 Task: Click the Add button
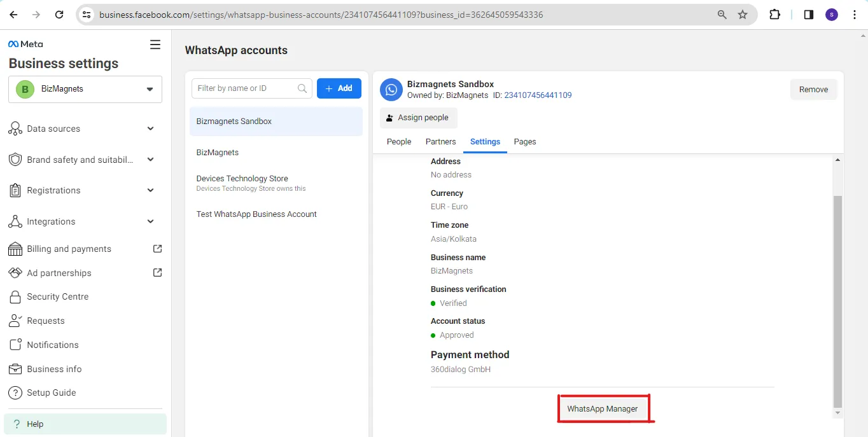point(339,88)
